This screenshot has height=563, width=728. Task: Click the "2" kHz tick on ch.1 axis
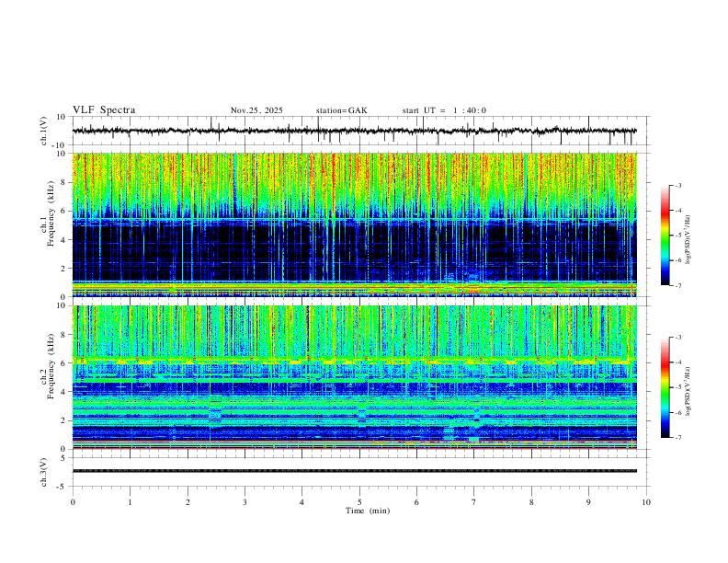pyautogui.click(x=64, y=269)
